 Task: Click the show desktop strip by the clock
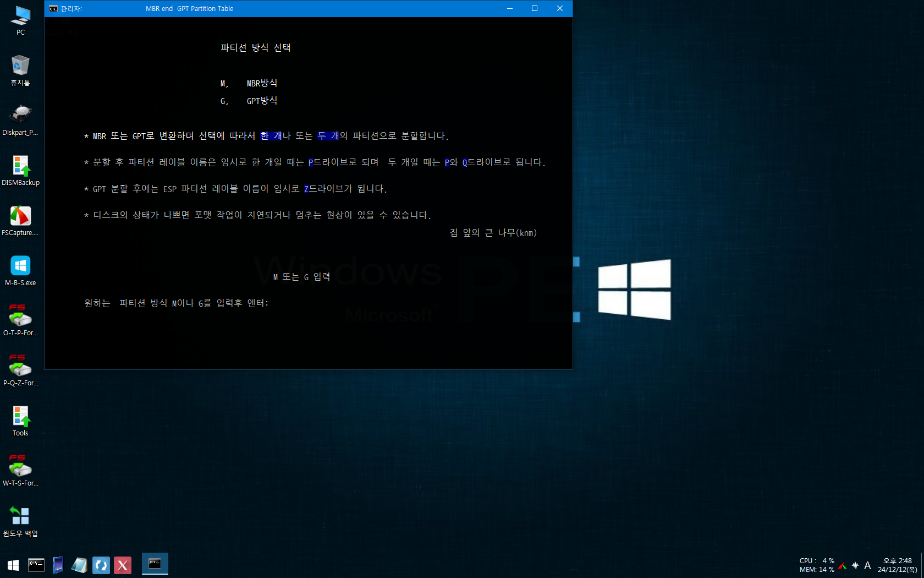(922, 565)
